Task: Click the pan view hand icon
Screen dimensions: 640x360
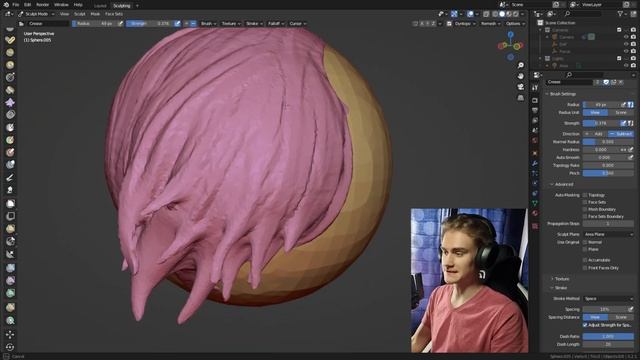Action: tap(520, 76)
